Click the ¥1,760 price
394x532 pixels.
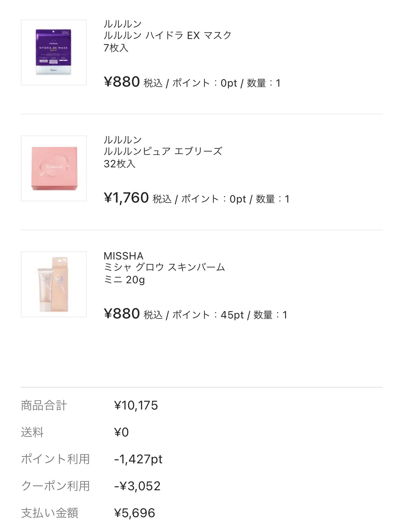(126, 198)
